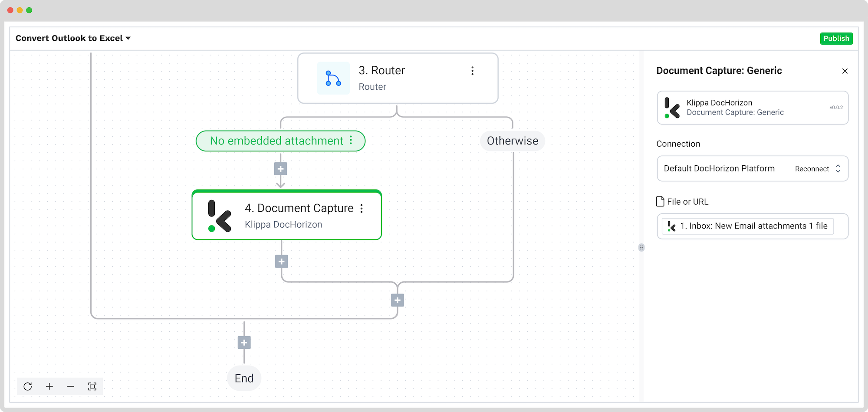The width and height of the screenshot is (868, 412).
Task: Close the Document Capture: Generic panel
Action: pos(845,71)
